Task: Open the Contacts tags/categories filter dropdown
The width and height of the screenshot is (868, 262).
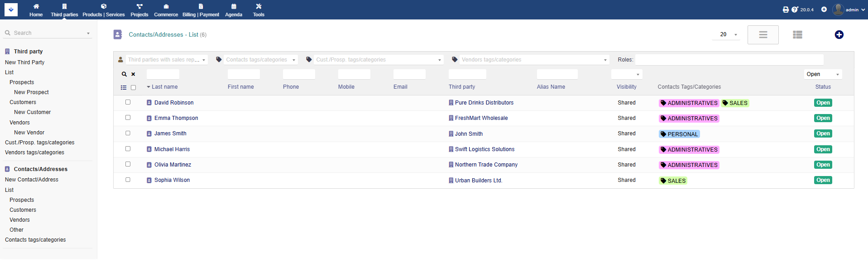Action: click(257, 60)
